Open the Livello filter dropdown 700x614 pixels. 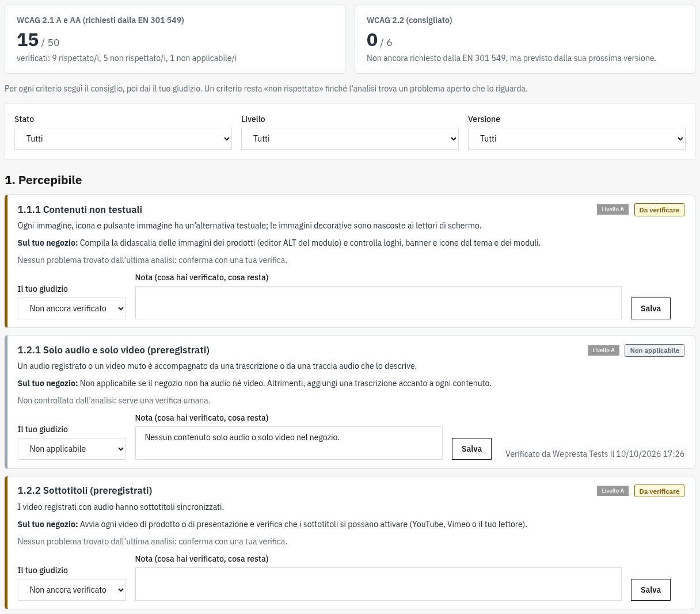(x=349, y=139)
